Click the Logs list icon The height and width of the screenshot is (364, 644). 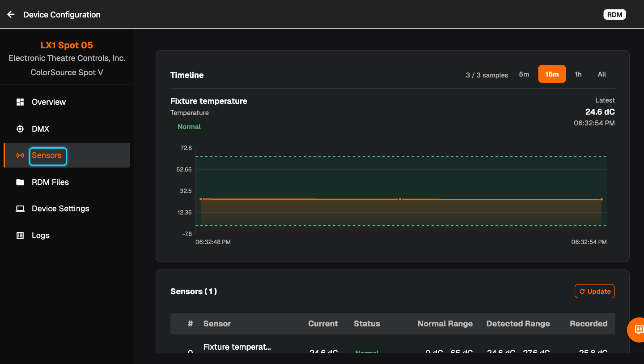tap(20, 236)
